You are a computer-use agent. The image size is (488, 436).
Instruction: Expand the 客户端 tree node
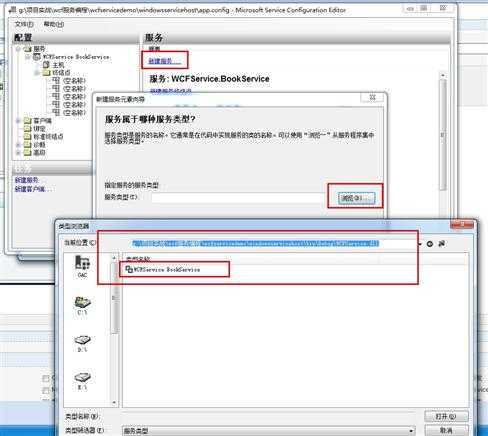click(19, 120)
